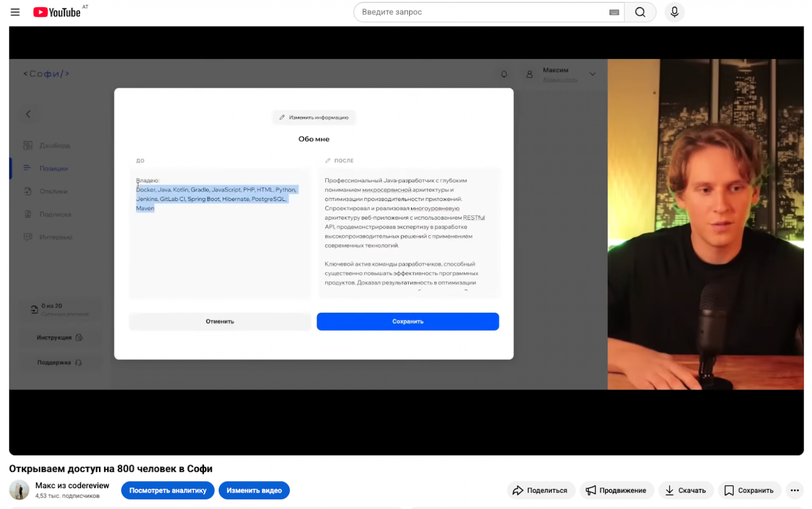Click the paragraph starting 'Профессиональный Java-разработчик'

tap(405, 213)
